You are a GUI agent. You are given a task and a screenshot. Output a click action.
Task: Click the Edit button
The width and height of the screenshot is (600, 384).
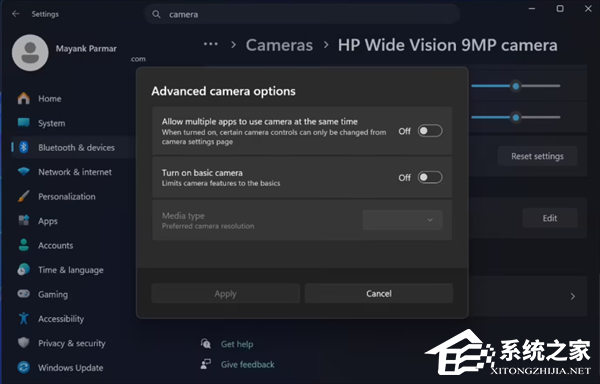click(550, 218)
